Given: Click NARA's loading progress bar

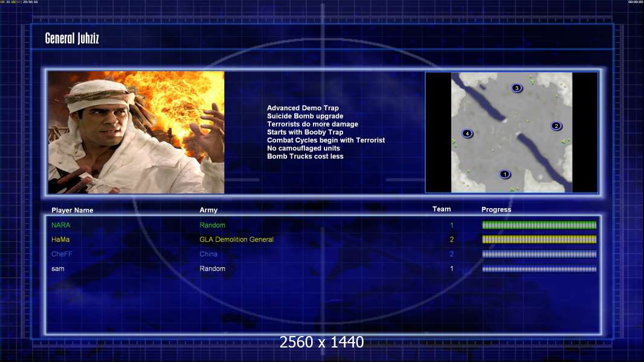Looking at the screenshot, I should click(x=539, y=224).
